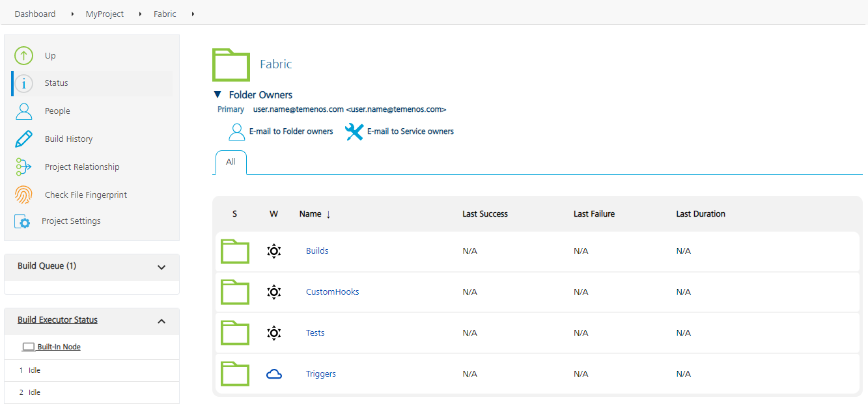The height and width of the screenshot is (404, 868).
Task: Open the CustomHooks folder link
Action: pos(332,292)
